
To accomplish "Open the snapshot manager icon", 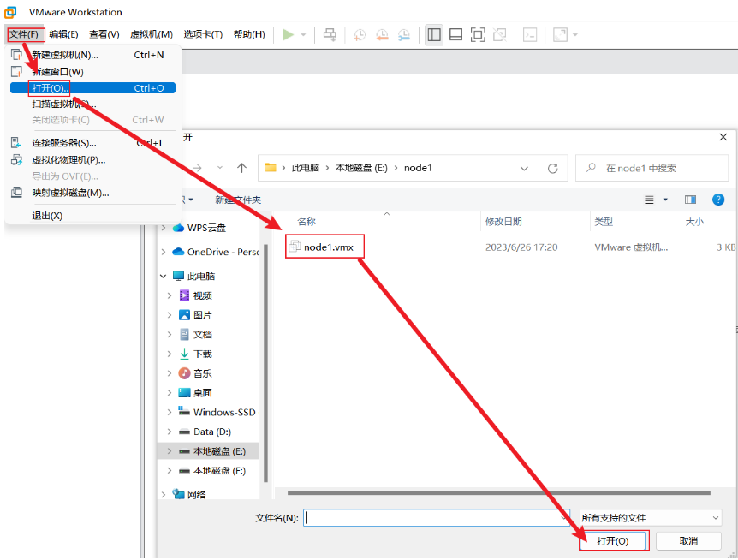I will 404,34.
